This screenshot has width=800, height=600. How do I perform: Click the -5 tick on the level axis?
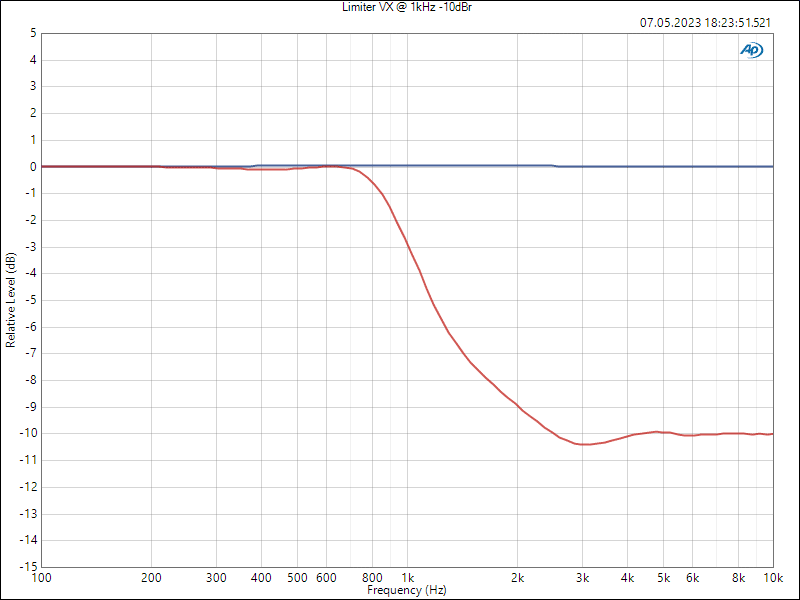31,300
